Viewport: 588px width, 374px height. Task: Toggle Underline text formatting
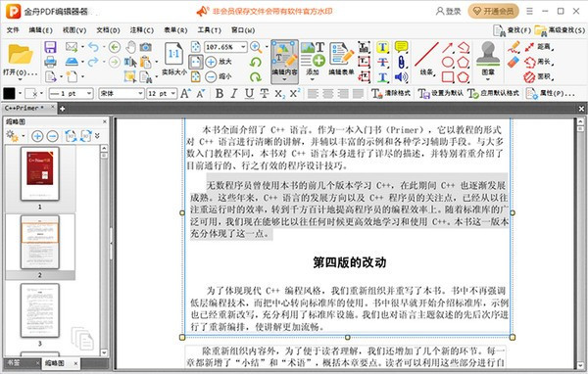[x=249, y=93]
